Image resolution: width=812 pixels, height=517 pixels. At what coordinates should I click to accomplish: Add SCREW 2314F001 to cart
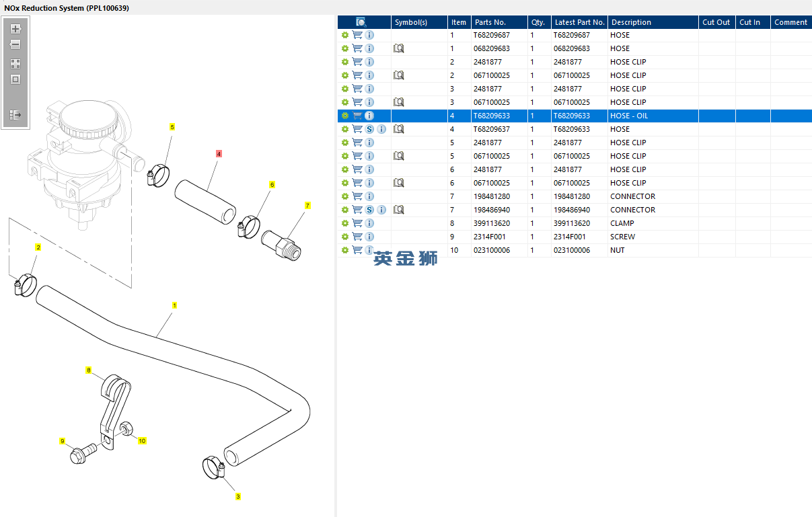click(357, 237)
